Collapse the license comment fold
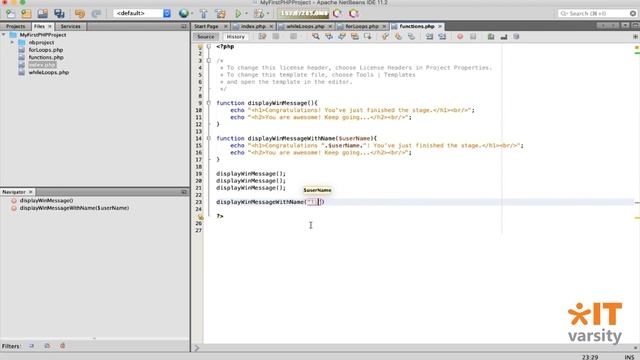The height and width of the screenshot is (360, 640). pyautogui.click(x=209, y=60)
